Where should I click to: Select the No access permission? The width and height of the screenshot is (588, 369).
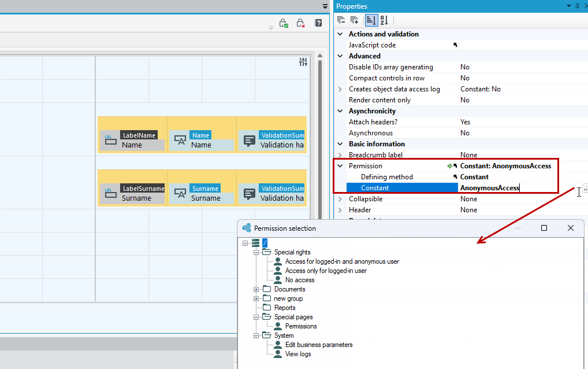point(300,280)
